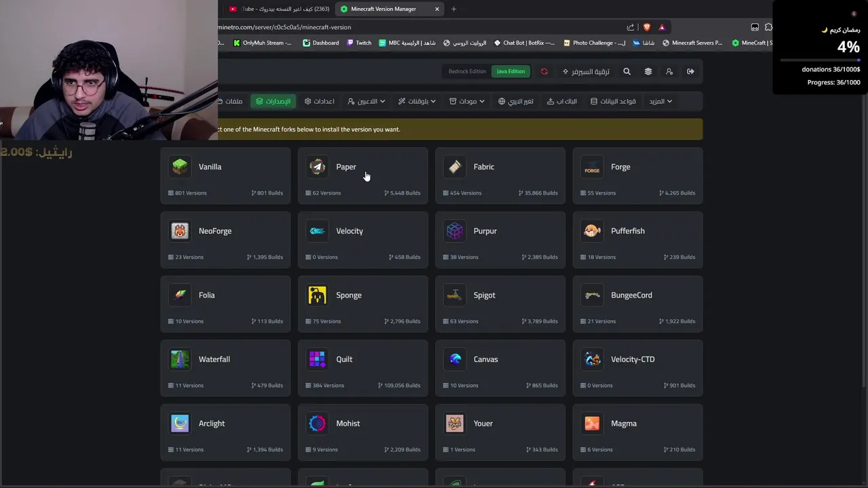This screenshot has width=868, height=488.
Task: Switch to Bedrock Edition
Action: (x=467, y=71)
